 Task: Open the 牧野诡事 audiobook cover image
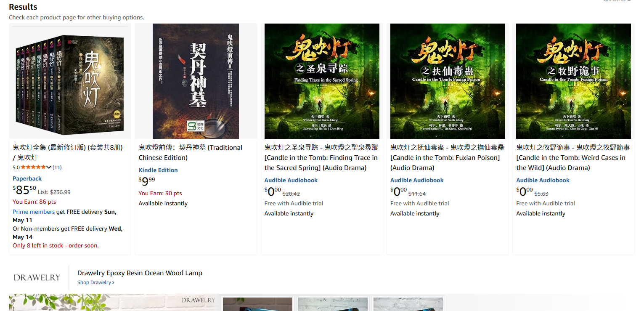(573, 81)
